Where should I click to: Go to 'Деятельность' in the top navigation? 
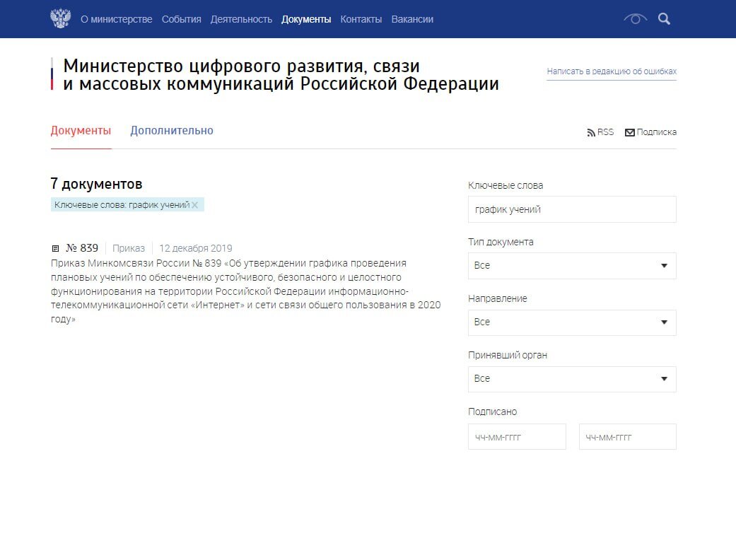(241, 19)
